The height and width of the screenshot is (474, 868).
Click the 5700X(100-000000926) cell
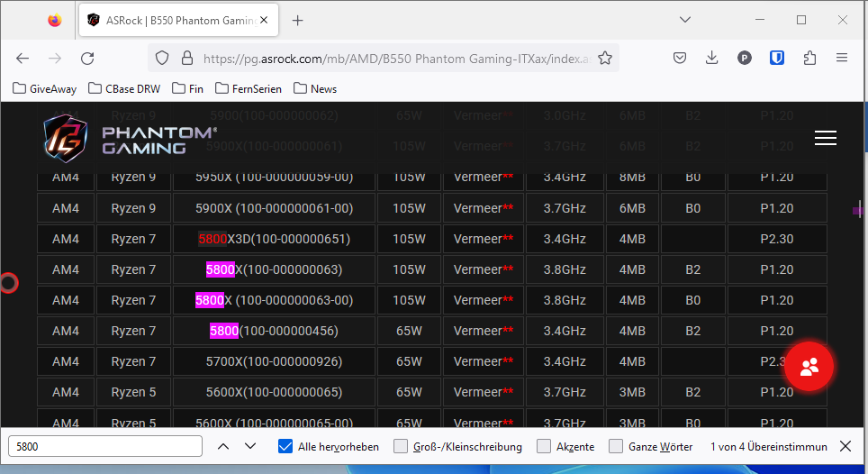click(274, 361)
